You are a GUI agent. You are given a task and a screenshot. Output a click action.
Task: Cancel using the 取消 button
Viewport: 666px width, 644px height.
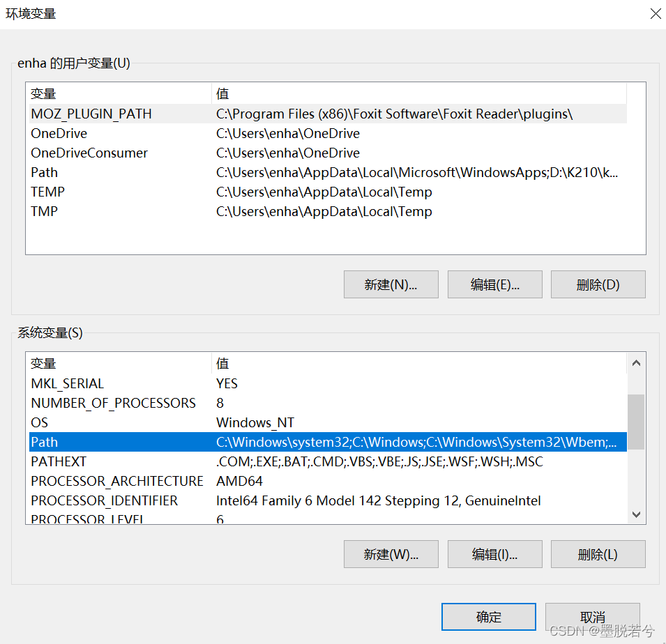pos(593,617)
